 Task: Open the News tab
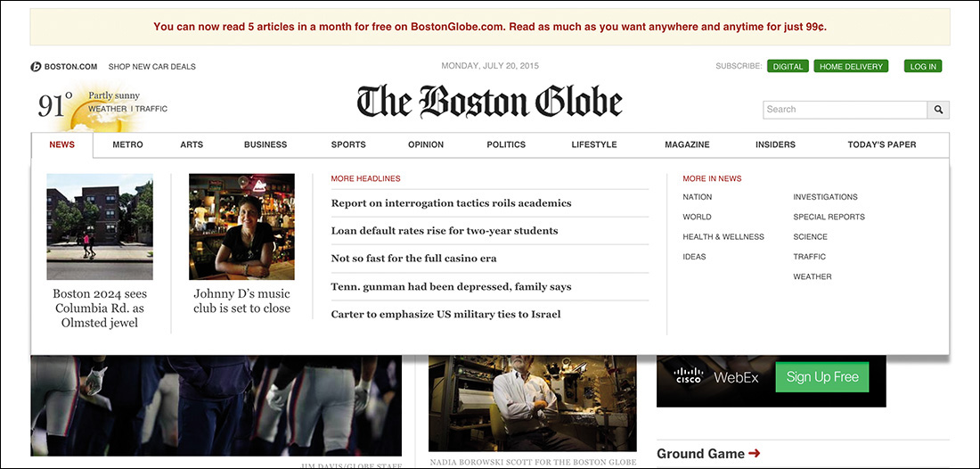61,144
